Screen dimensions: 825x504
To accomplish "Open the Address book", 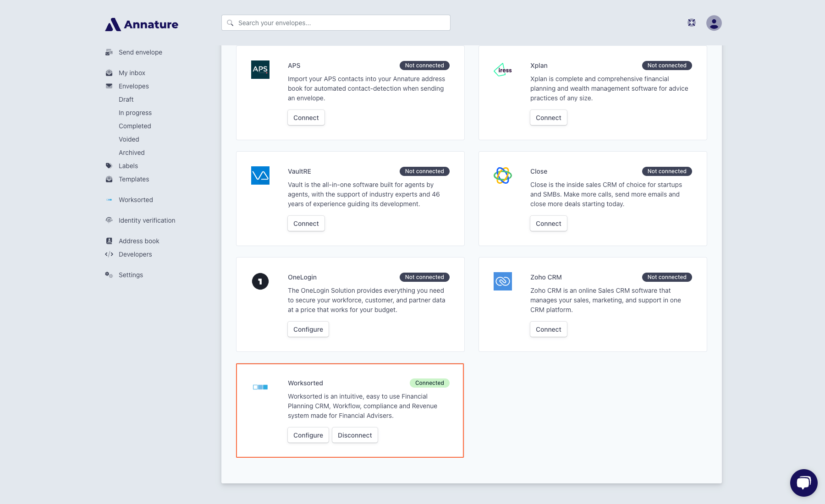I will [x=139, y=241].
